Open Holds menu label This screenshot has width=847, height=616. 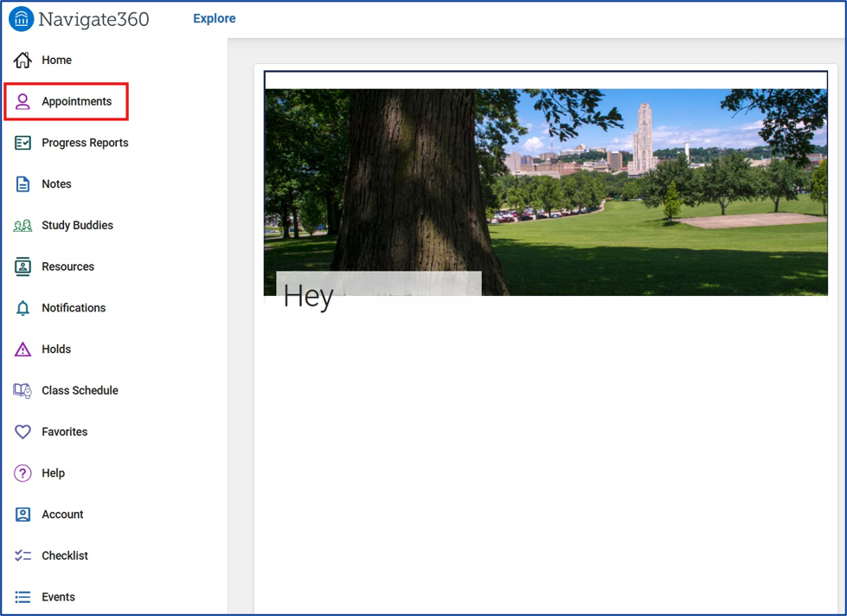coord(57,350)
